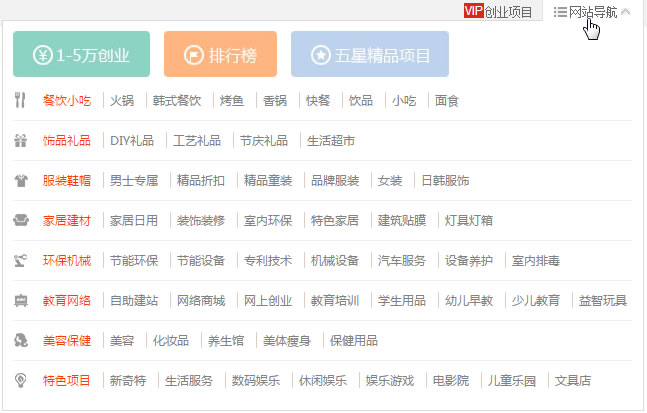Image resolution: width=647 pixels, height=413 pixels.
Task: Click the lightbulb icon for 特色项目
Action: pos(20,380)
